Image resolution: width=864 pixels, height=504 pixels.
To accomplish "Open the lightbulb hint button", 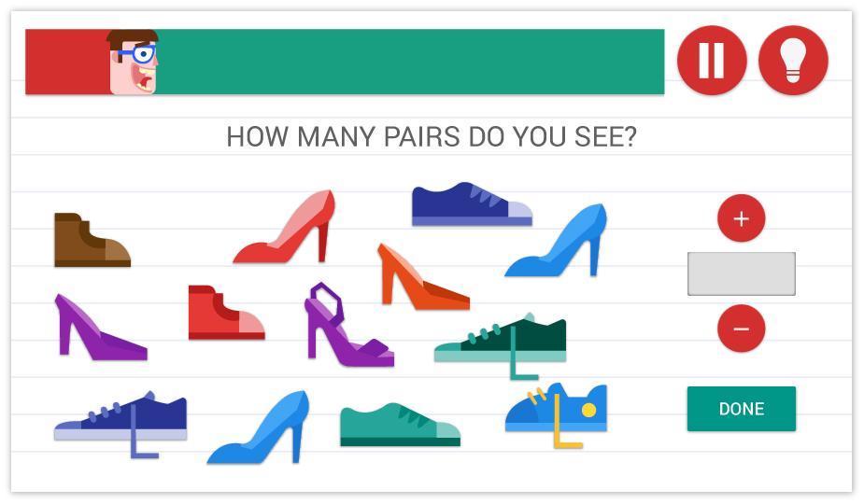I will pos(793,61).
